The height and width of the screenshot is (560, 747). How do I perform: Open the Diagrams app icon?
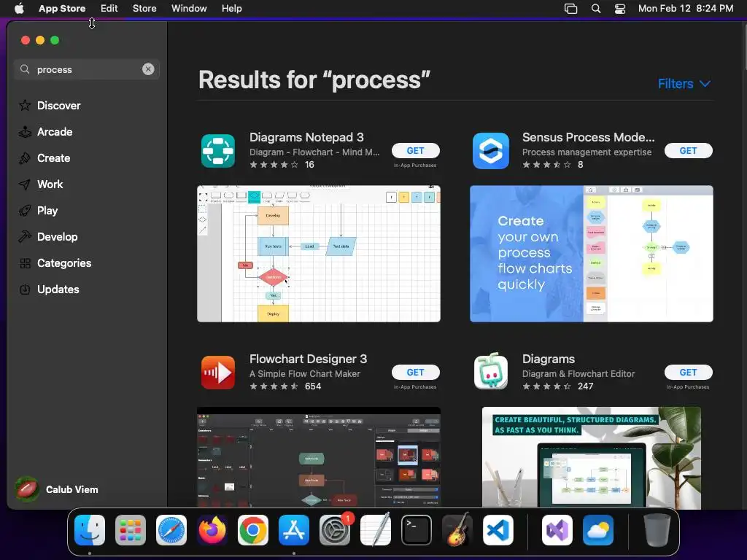tap(491, 372)
